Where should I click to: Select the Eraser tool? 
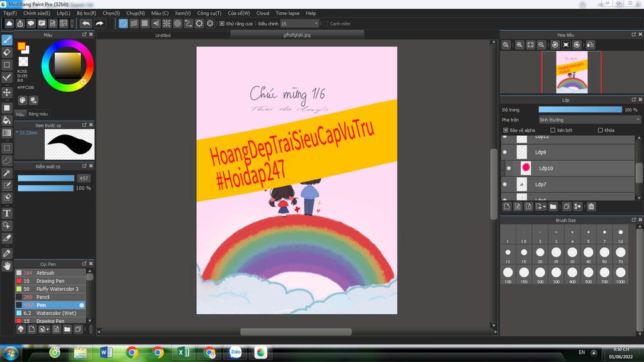click(x=7, y=52)
